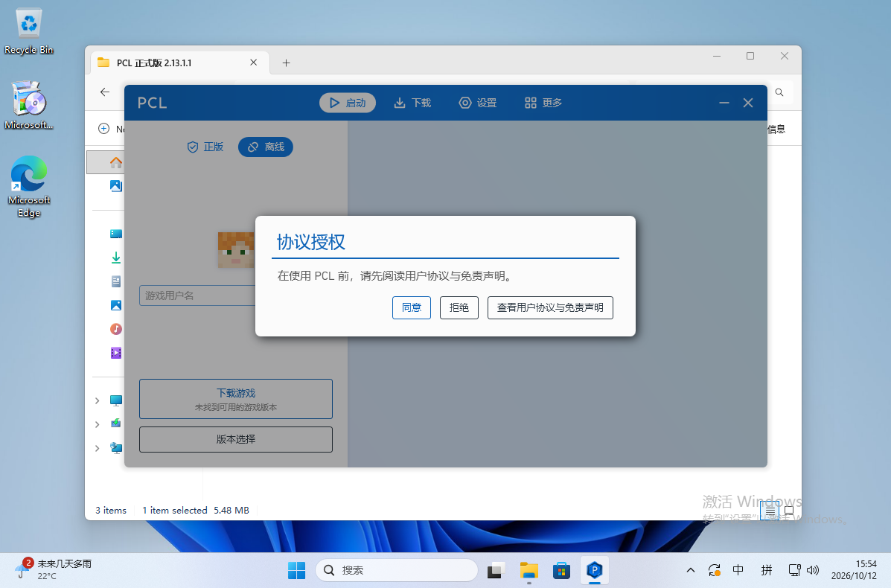This screenshot has height=588, width=891.
Task: Click the PCL taskbar icon
Action: coord(595,570)
